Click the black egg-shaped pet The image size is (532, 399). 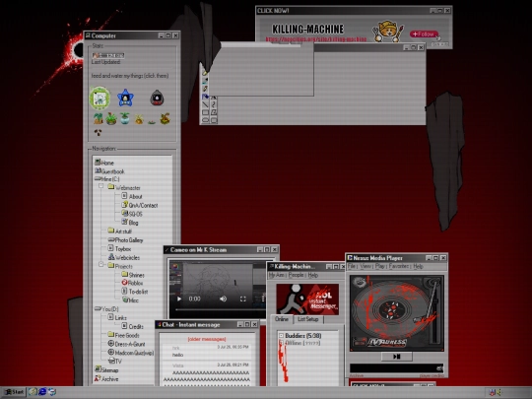[x=157, y=98]
